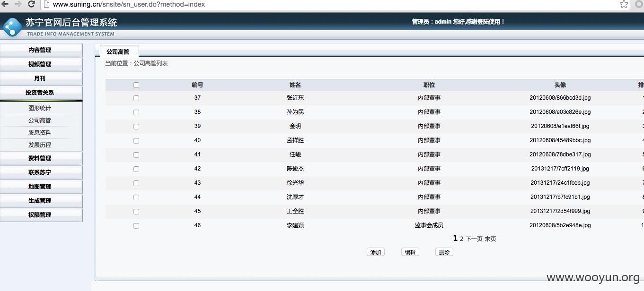The image size is (644, 291).
Task: Click the current page number 1
Action: [455, 239]
